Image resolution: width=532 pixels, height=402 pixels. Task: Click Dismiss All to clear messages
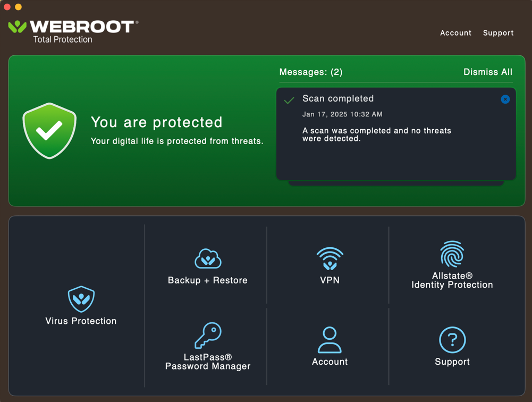pyautogui.click(x=487, y=72)
